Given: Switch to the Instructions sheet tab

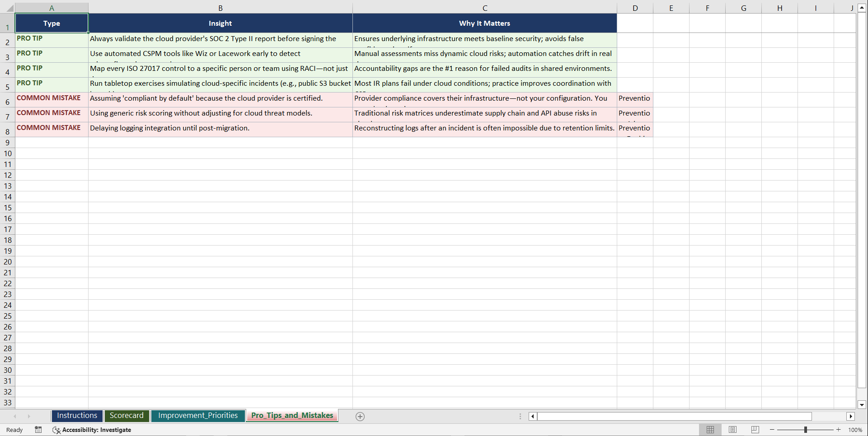Looking at the screenshot, I should click(77, 416).
